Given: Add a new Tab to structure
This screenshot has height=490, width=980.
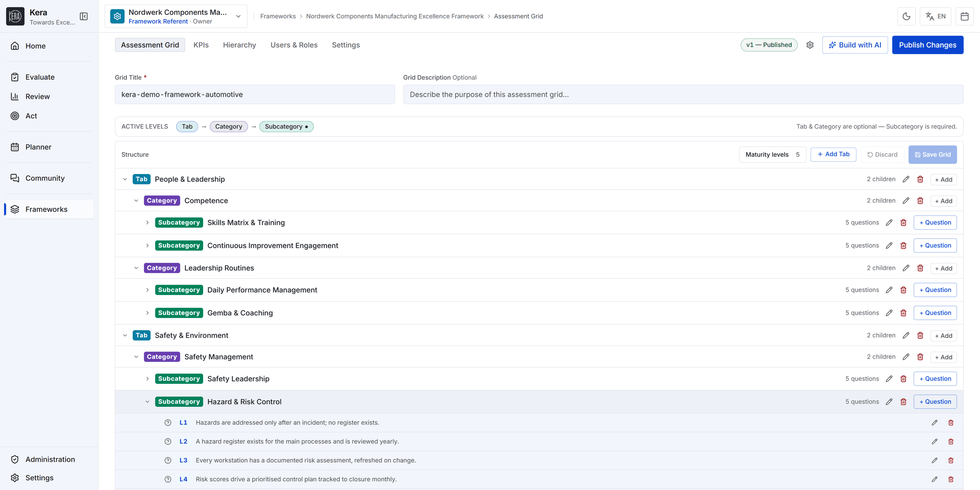Looking at the screenshot, I should (x=834, y=155).
